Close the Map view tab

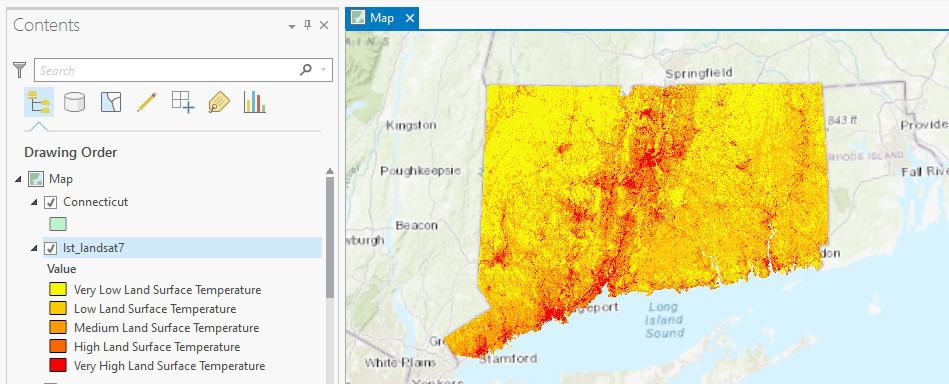point(410,18)
